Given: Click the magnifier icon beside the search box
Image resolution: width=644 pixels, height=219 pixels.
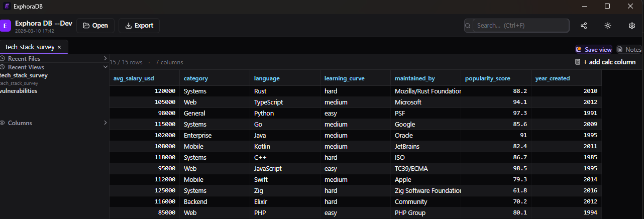Looking at the screenshot, I should click(468, 26).
